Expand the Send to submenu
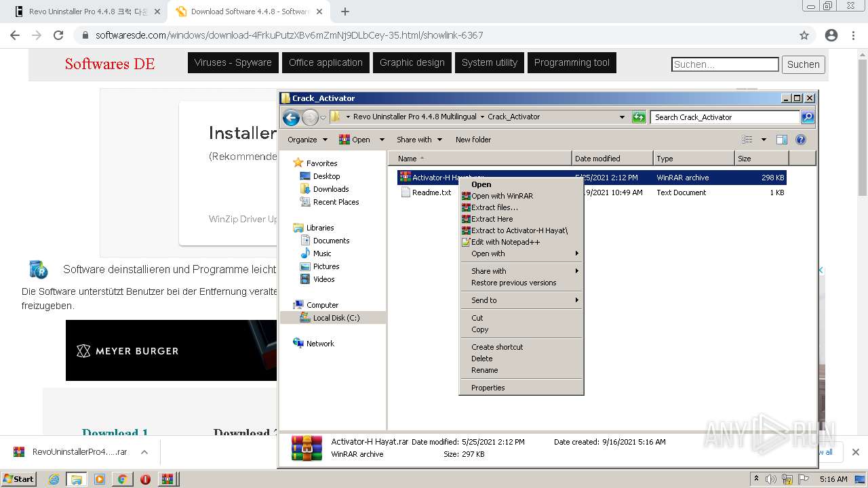Viewport: 868px width, 488px height. click(x=521, y=300)
